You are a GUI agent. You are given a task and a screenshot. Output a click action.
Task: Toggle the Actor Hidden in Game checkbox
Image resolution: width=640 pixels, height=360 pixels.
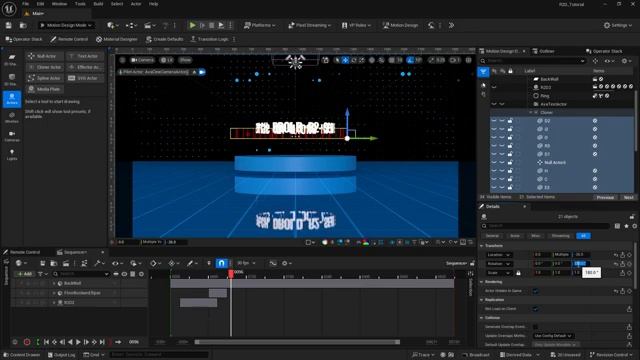point(535,291)
